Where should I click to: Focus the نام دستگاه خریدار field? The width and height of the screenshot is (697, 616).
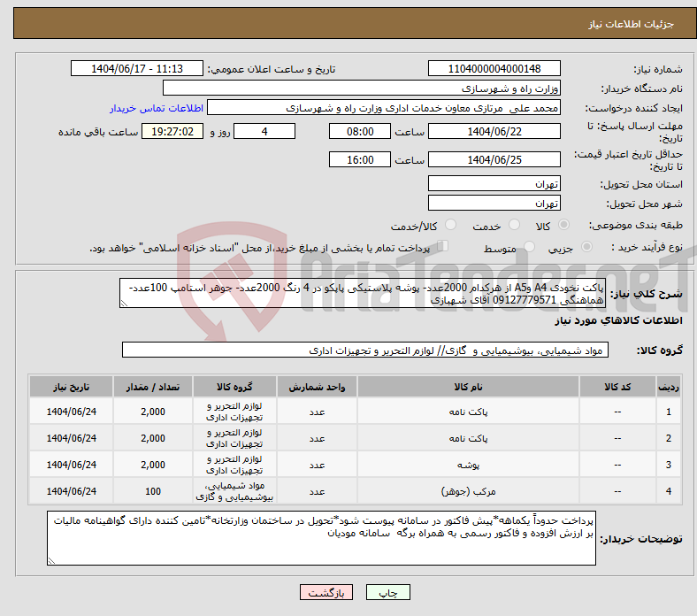pyautogui.click(x=362, y=89)
